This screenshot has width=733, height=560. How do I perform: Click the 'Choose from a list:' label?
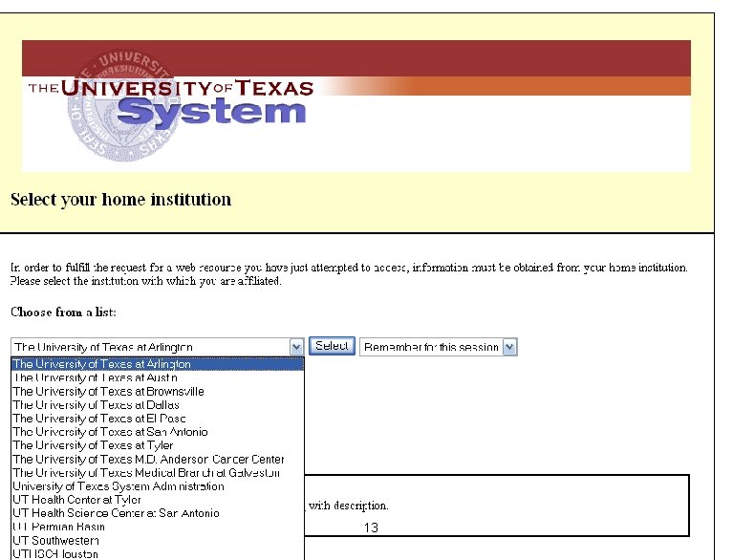(x=63, y=312)
